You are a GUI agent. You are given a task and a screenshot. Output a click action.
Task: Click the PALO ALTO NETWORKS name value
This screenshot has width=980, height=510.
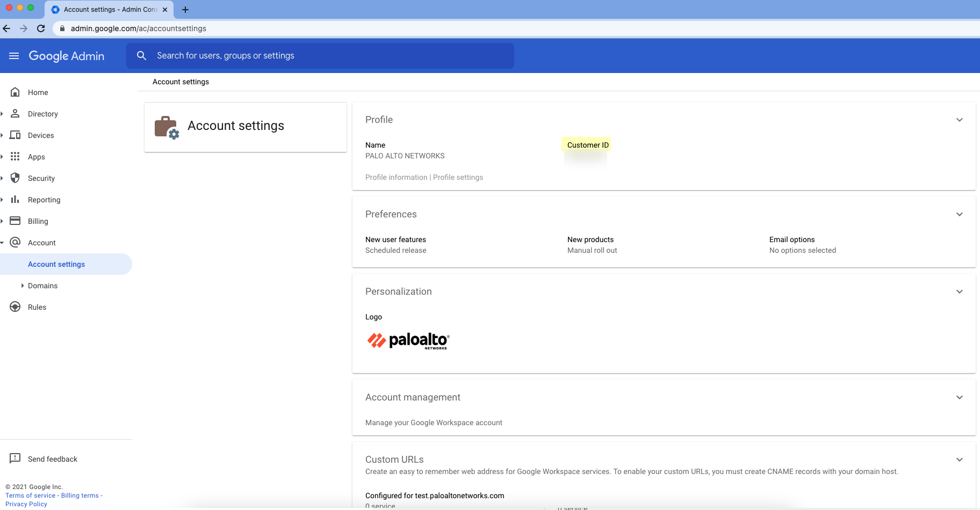pos(405,156)
